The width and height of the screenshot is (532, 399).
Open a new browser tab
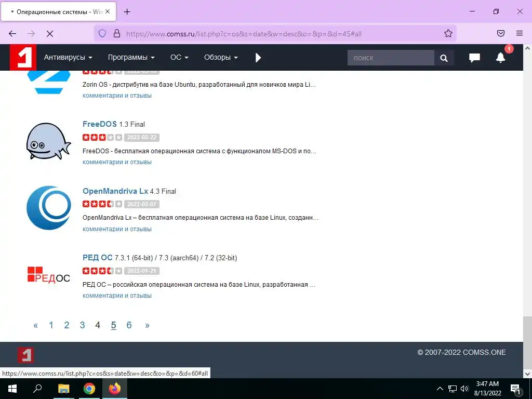pos(127,12)
